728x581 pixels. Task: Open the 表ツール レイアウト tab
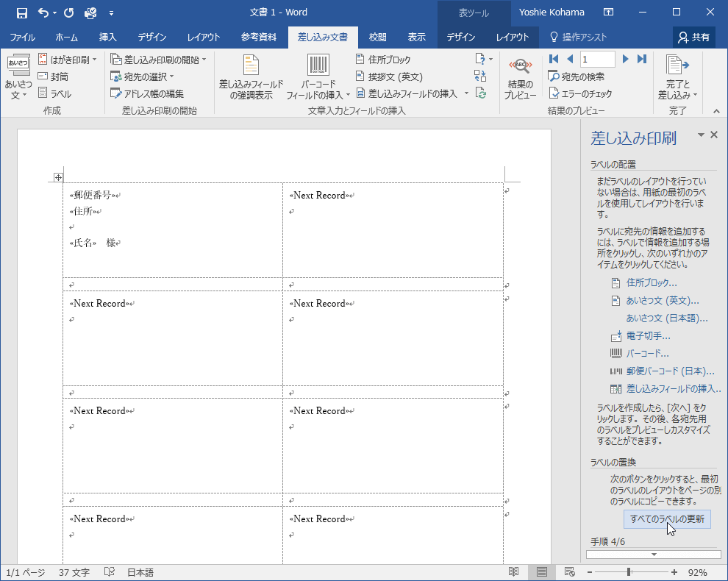pyautogui.click(x=512, y=38)
